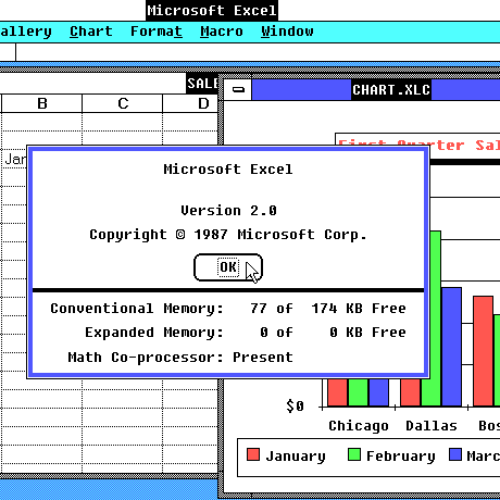Screen dimensions: 500x500
Task: Click the CHART.XLC title bar
Action: pos(376,90)
